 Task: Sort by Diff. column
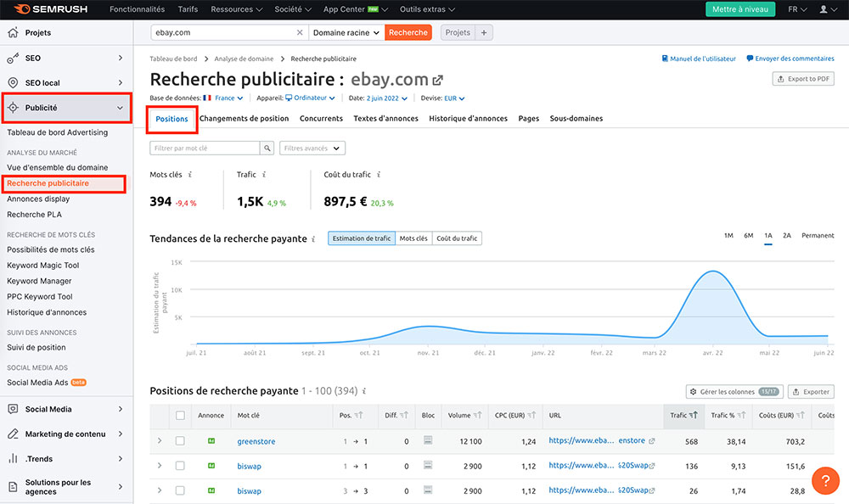(x=404, y=415)
